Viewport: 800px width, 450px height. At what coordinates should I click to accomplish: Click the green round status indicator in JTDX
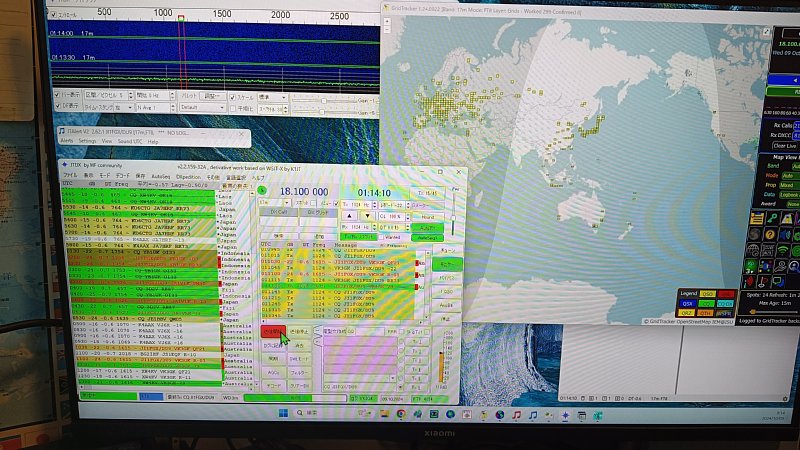coord(262,190)
